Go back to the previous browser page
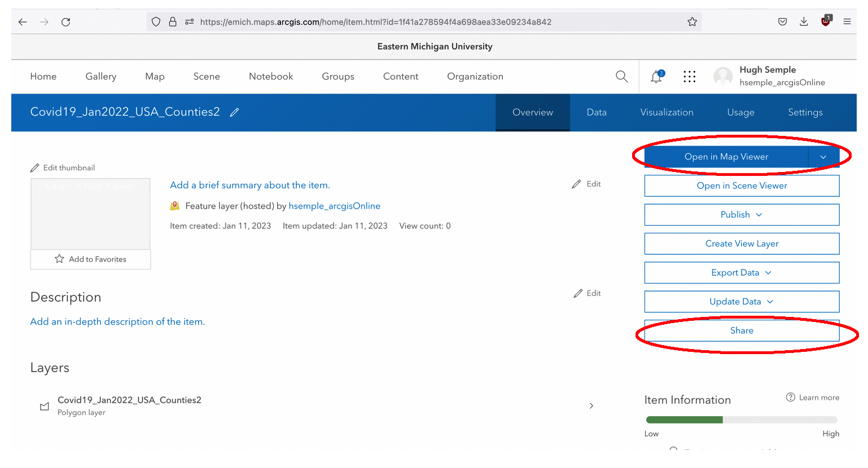868x468 pixels. [23, 22]
